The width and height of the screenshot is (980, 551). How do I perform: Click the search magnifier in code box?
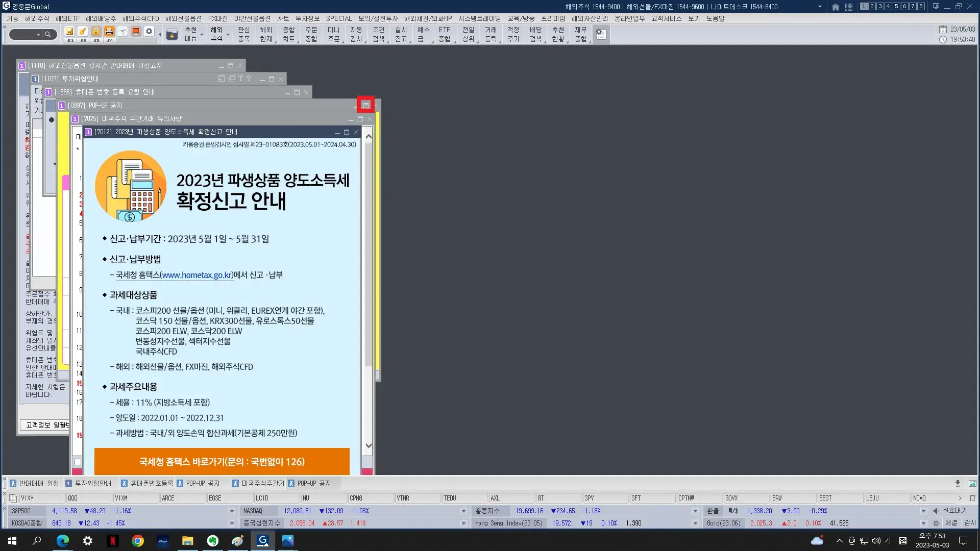(x=48, y=35)
